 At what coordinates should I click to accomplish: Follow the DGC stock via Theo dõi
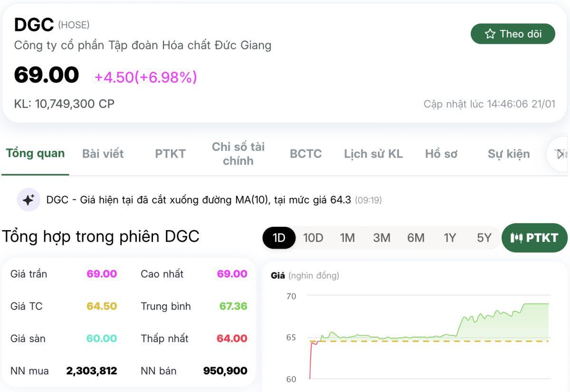click(513, 34)
